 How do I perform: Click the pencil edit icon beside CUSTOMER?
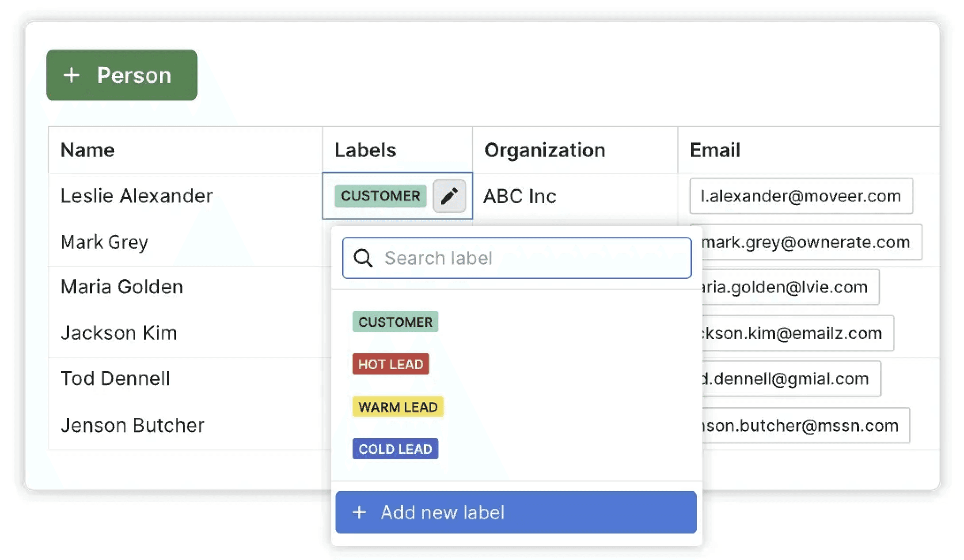(x=448, y=196)
